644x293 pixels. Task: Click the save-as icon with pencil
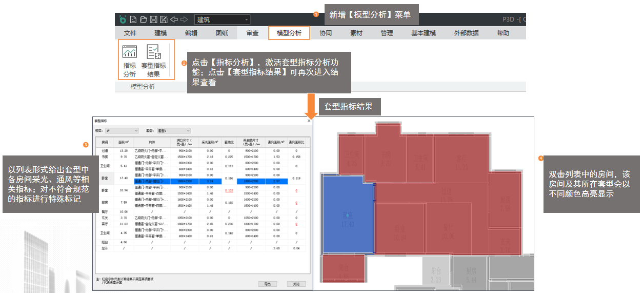(164, 20)
